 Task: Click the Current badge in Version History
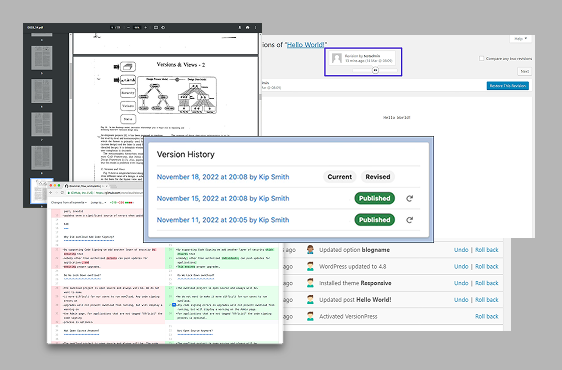[x=339, y=177]
